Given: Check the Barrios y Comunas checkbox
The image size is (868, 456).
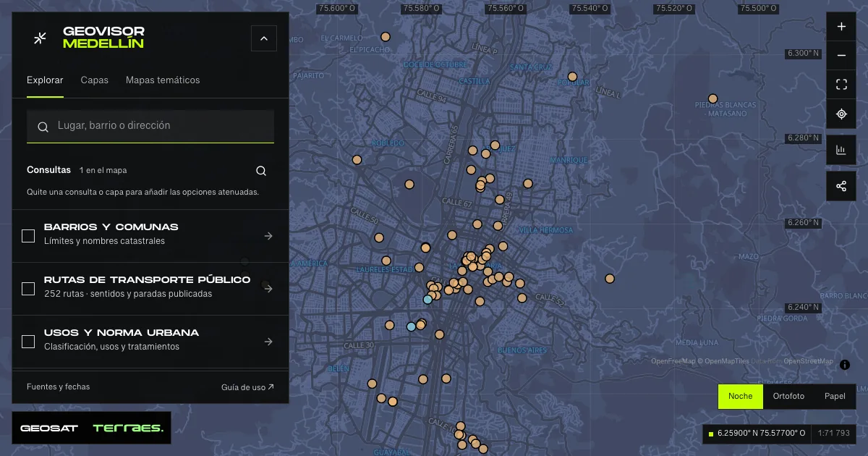Looking at the screenshot, I should pos(28,236).
